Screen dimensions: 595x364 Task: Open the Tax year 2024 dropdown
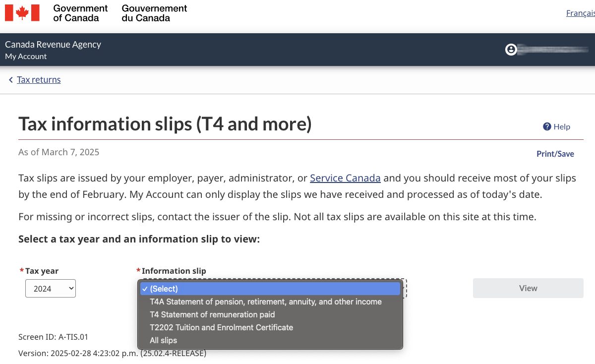click(51, 289)
